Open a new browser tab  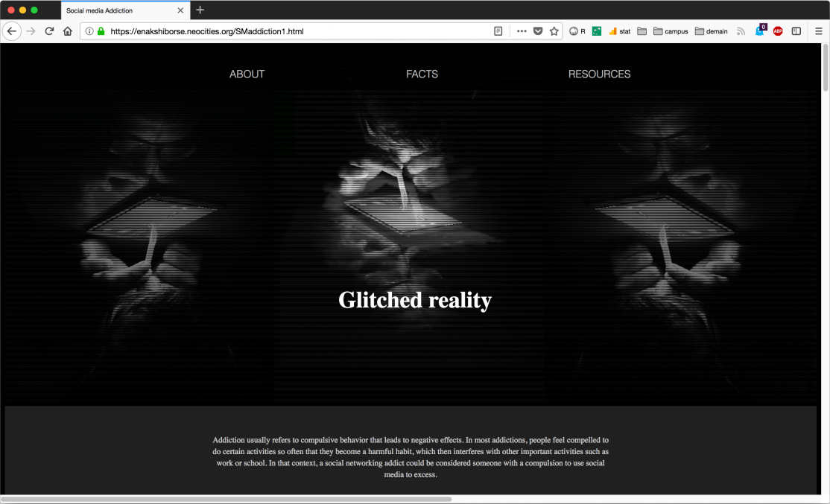coord(200,10)
